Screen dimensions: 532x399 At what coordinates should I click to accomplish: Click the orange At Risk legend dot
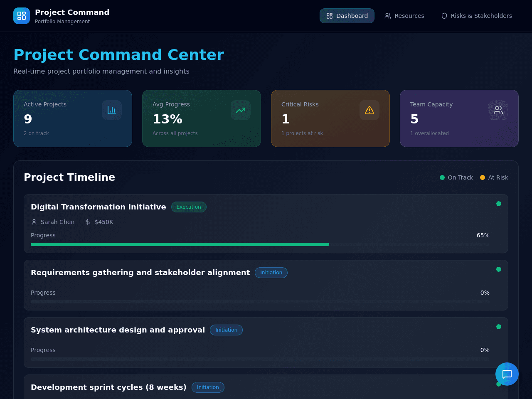click(x=483, y=177)
